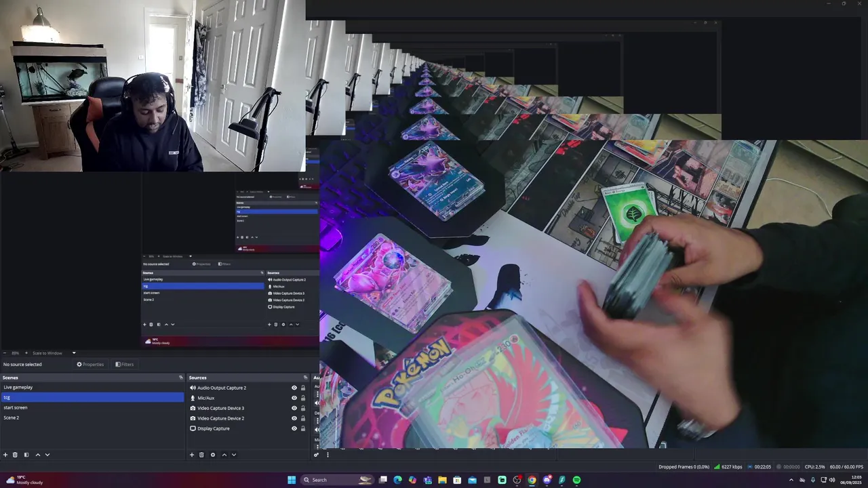Hide Audio Output Capture 2 source
Screen dimensions: 868x488
coord(294,388)
